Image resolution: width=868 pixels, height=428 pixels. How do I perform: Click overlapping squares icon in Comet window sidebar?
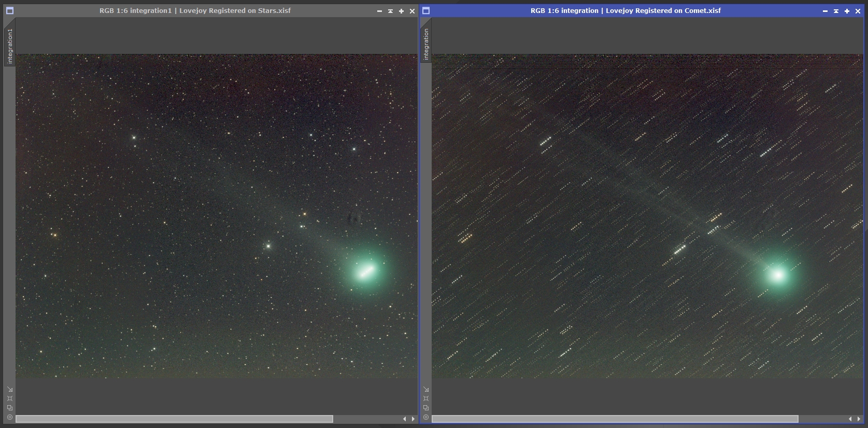coord(426,408)
